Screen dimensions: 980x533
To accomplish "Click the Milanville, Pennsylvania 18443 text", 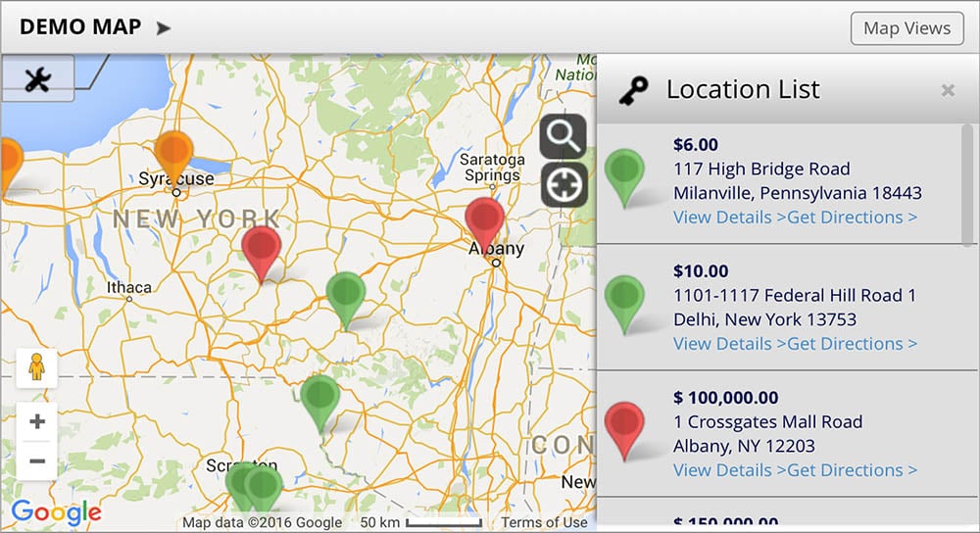I will (798, 193).
